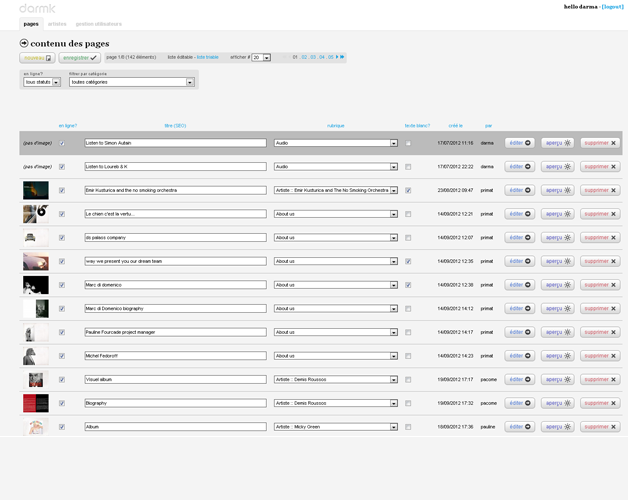The height and width of the screenshot is (500, 628).
Task: Go to the next page arrow
Action: [337, 57]
